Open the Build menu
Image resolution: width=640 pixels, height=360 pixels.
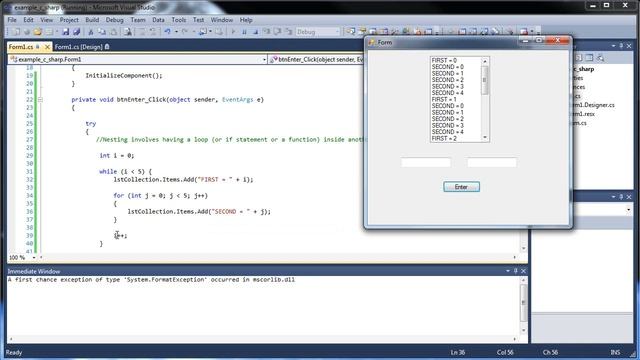click(92, 20)
